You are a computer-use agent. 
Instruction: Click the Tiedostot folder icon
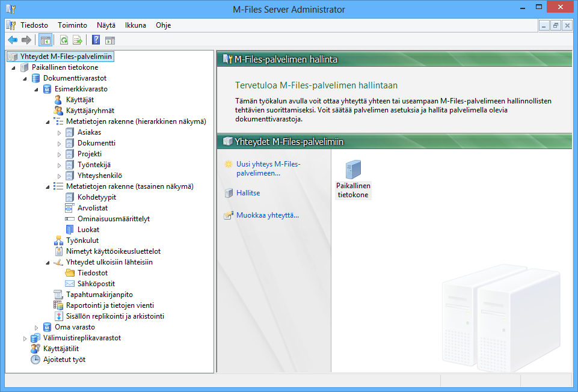point(70,273)
